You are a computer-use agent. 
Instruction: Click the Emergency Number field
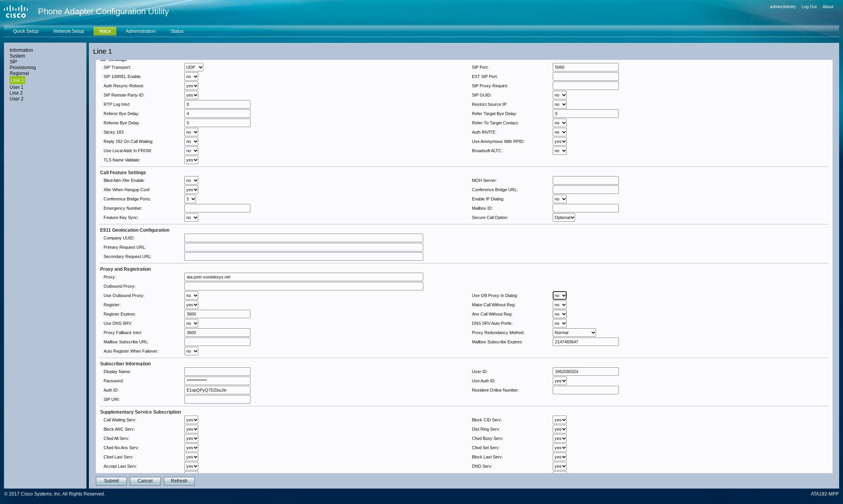[217, 208]
